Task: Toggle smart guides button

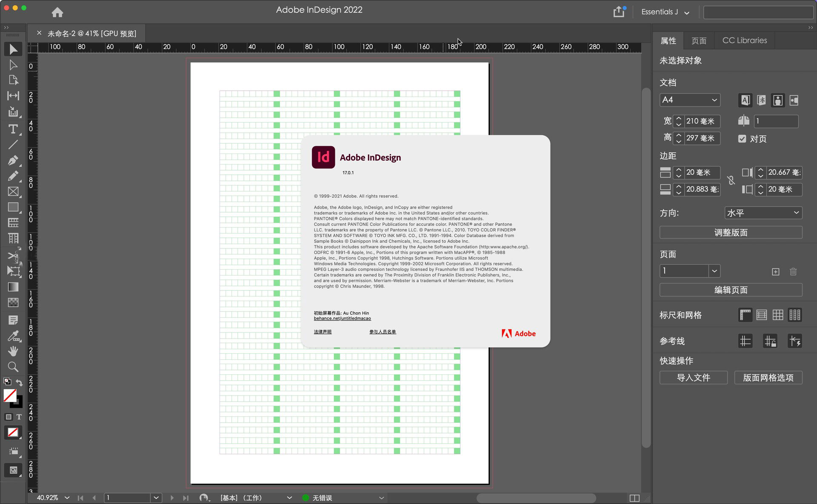Action: pyautogui.click(x=794, y=341)
